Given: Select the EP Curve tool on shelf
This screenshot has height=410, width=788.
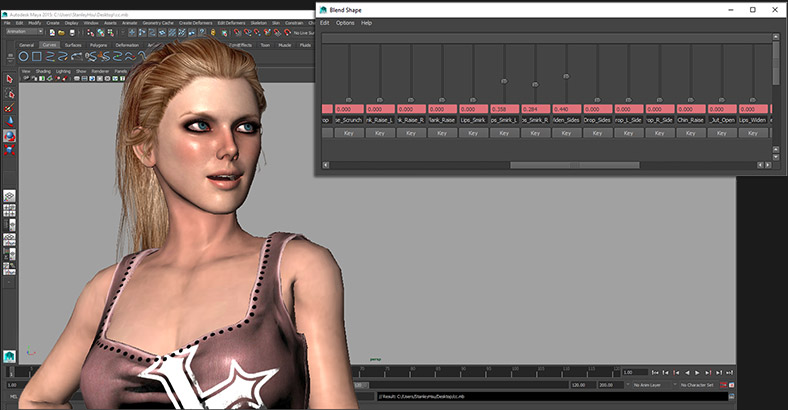Looking at the screenshot, I should (x=63, y=57).
